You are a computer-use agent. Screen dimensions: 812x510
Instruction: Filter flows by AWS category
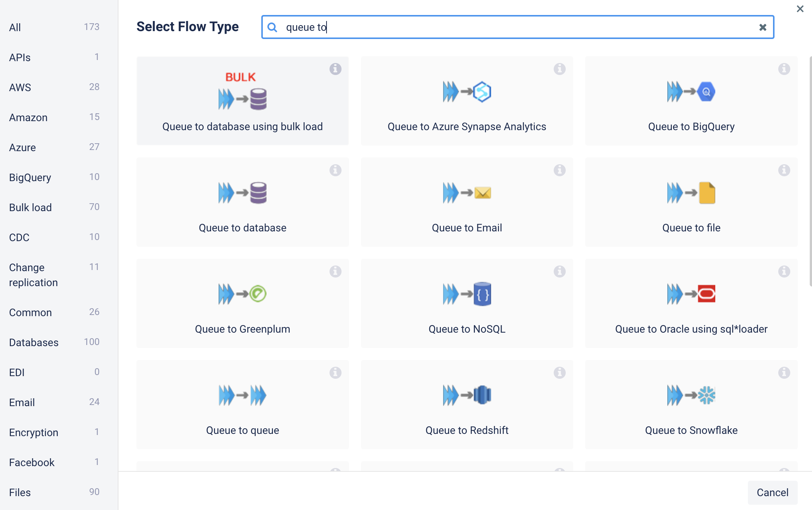click(20, 87)
